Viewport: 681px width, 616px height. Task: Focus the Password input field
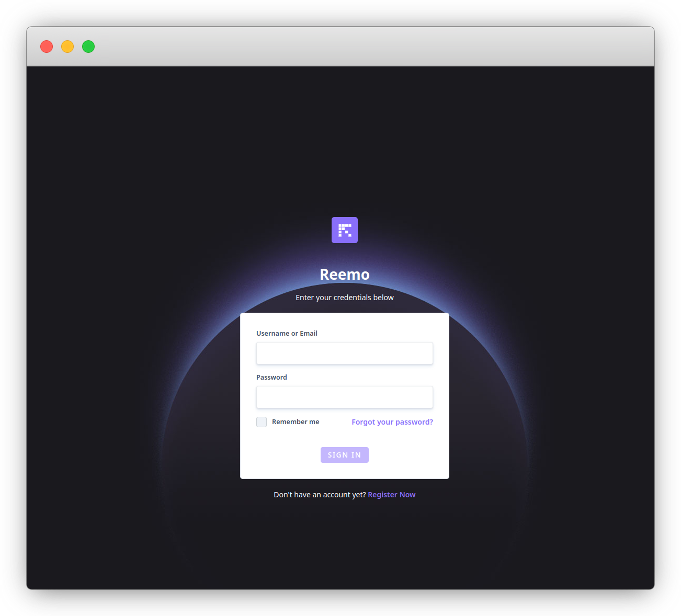[x=344, y=397]
